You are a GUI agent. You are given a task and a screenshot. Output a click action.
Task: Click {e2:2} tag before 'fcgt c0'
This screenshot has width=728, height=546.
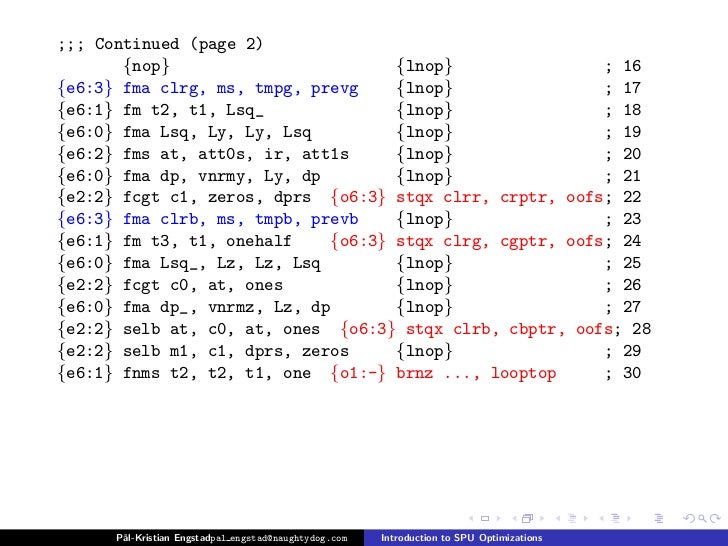85,285
